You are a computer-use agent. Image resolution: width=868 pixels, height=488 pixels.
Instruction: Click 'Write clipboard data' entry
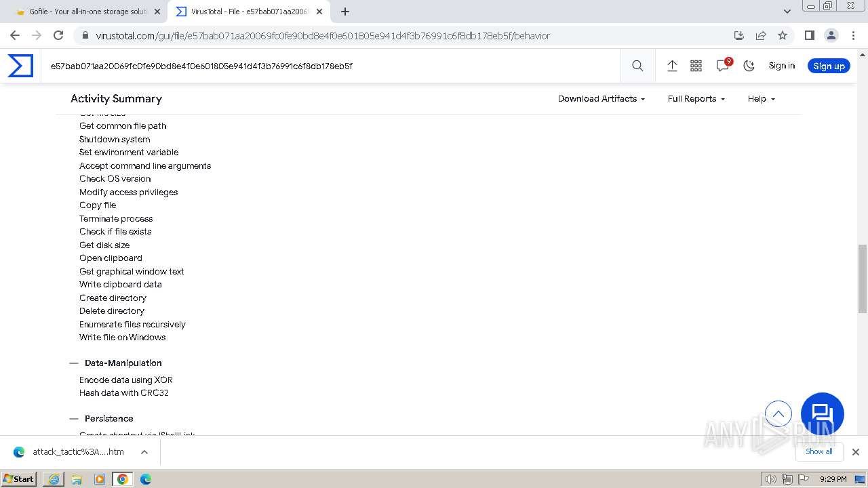[x=121, y=285]
